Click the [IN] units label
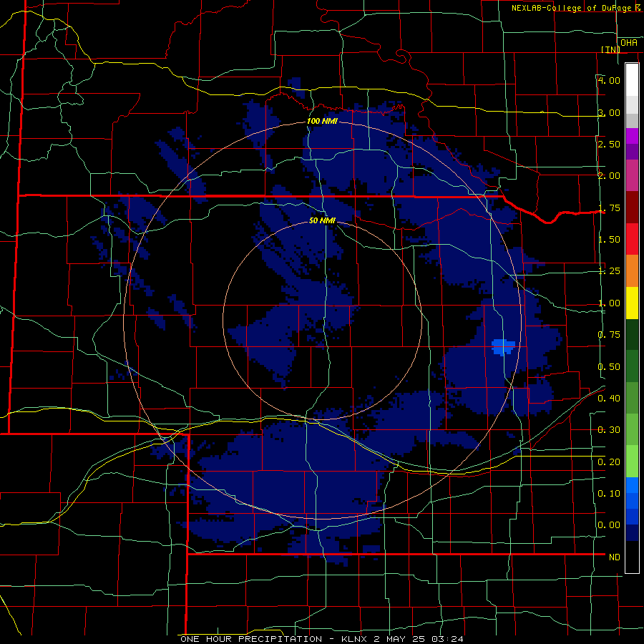Screen dimensions: 644x644 [611, 49]
